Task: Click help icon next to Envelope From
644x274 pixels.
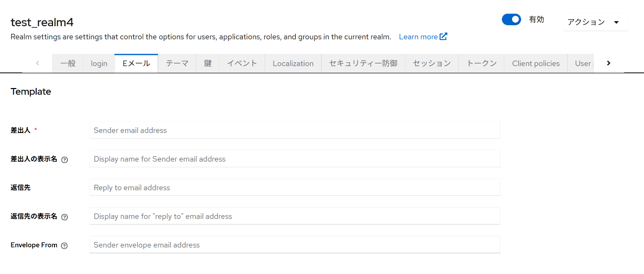Action: click(x=64, y=246)
